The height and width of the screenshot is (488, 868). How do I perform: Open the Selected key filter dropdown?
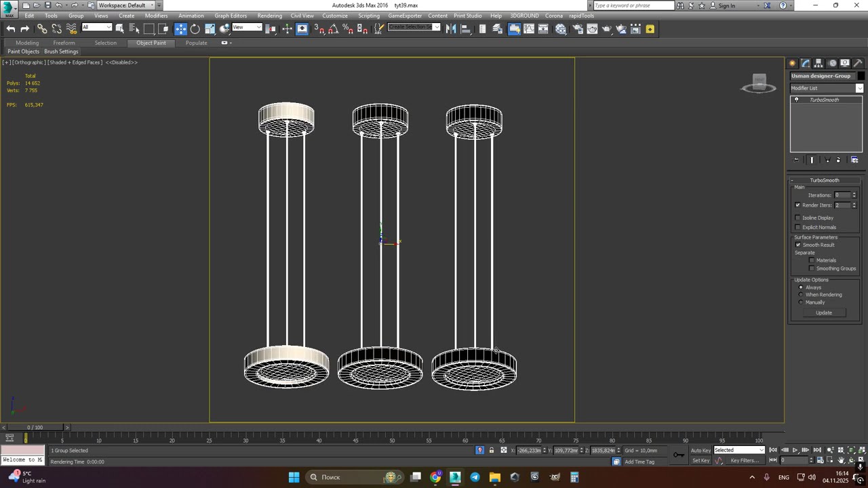click(739, 450)
